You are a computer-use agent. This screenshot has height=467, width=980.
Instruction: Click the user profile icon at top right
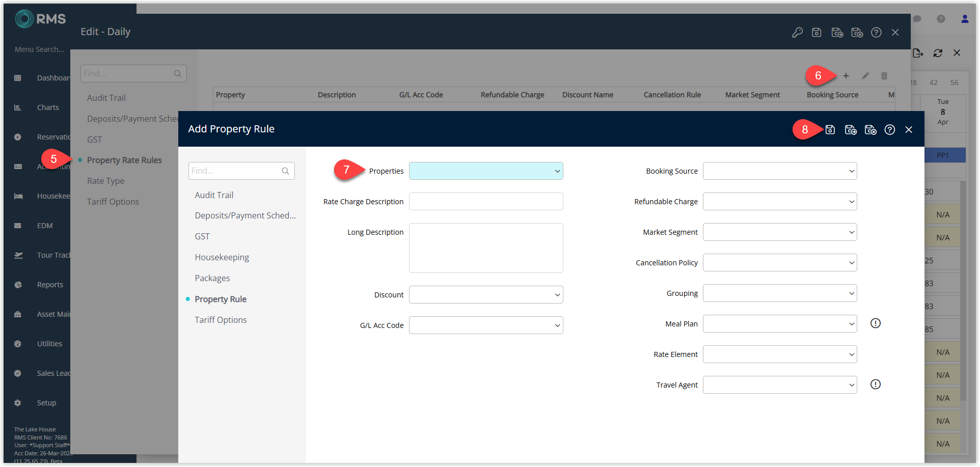coord(965,19)
